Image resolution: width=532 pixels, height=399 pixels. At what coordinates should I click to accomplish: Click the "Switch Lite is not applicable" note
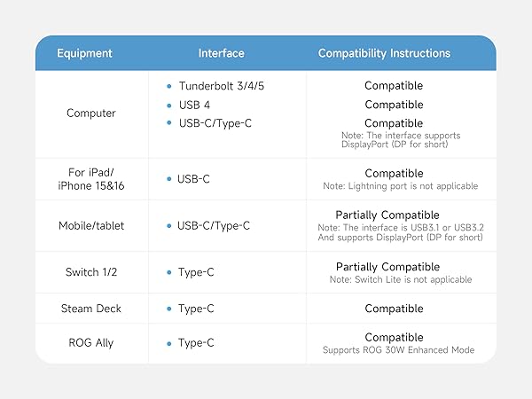tap(401, 279)
